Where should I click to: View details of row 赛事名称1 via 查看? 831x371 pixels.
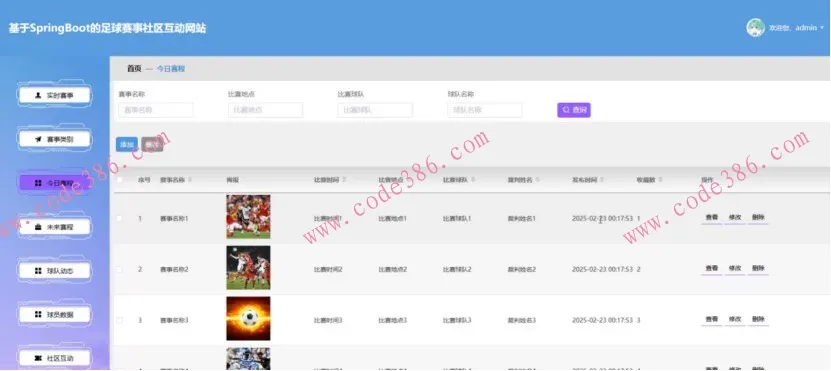coord(712,217)
